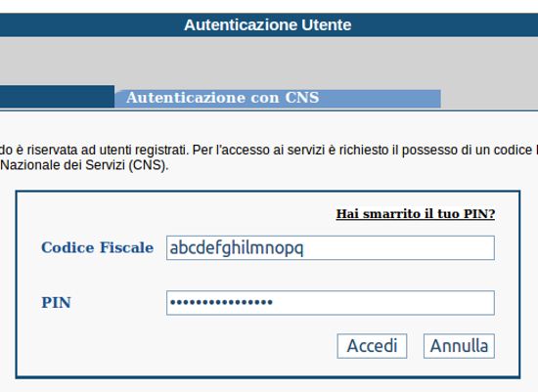This screenshot has height=392, width=538.
Task: Click the Accedi button
Action: click(x=372, y=346)
